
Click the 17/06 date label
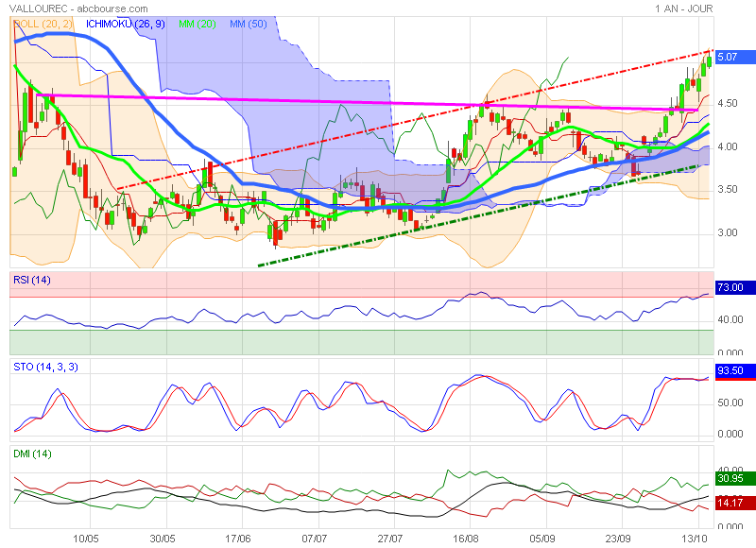[238, 539]
